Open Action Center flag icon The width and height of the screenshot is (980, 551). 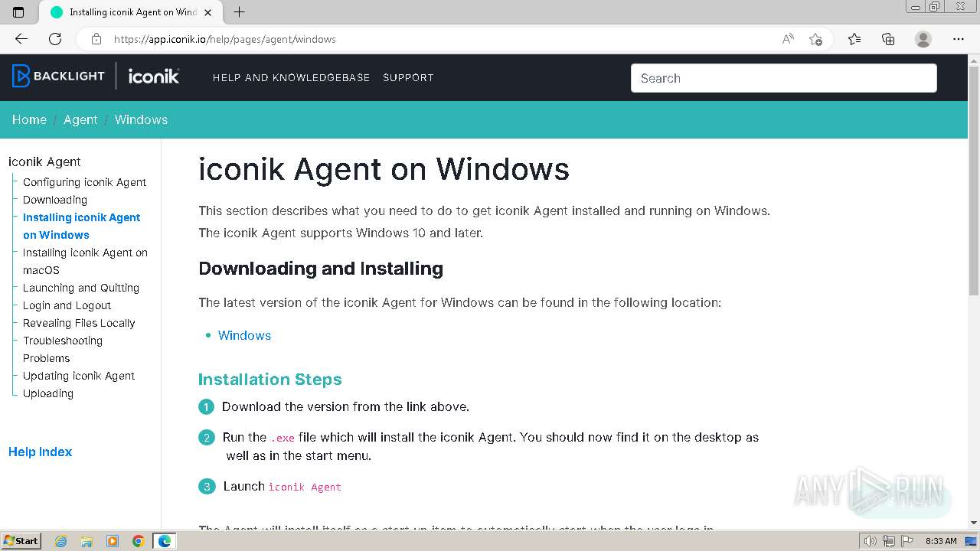pos(906,541)
